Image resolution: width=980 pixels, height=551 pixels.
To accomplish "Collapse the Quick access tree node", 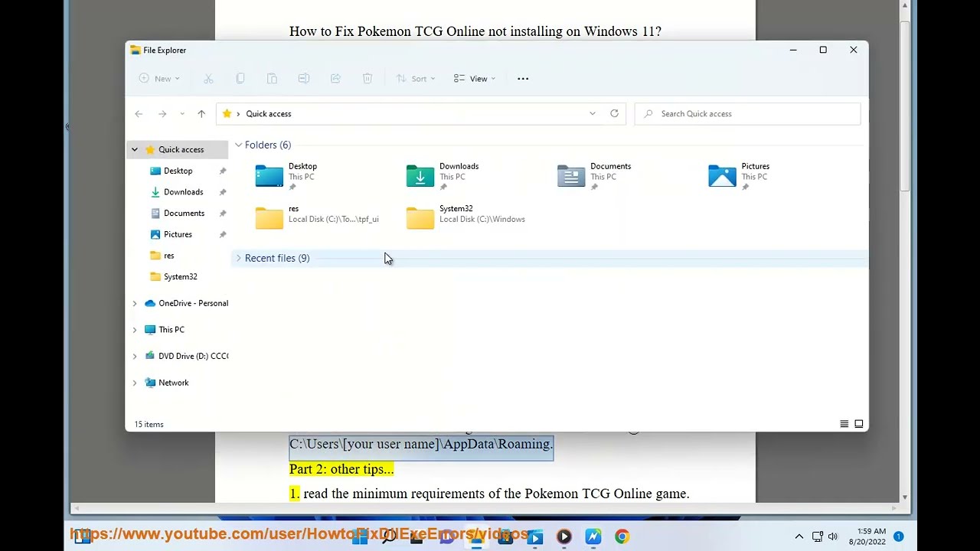I will pos(135,150).
